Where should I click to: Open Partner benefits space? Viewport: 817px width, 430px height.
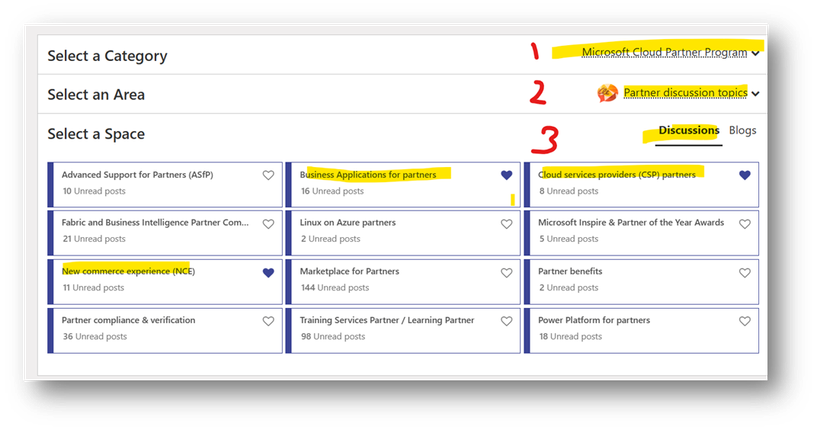641,282
